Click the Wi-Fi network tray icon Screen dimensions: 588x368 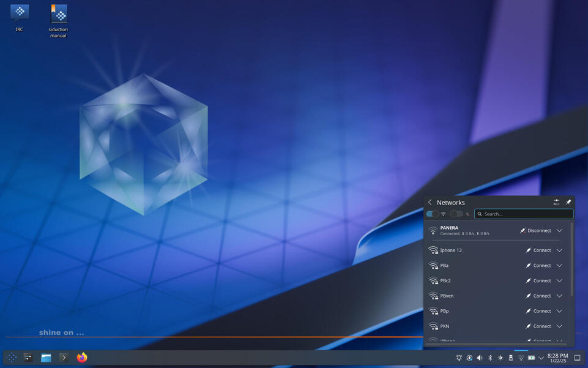click(521, 358)
